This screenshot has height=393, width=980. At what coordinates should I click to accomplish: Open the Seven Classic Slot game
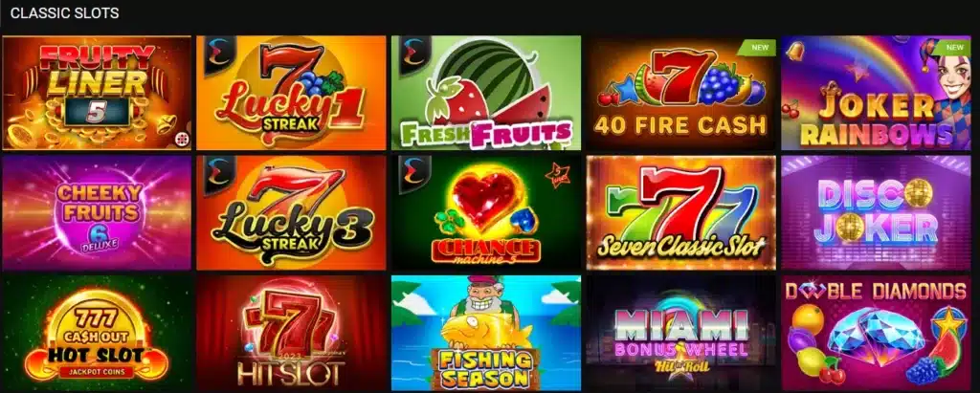(680, 212)
